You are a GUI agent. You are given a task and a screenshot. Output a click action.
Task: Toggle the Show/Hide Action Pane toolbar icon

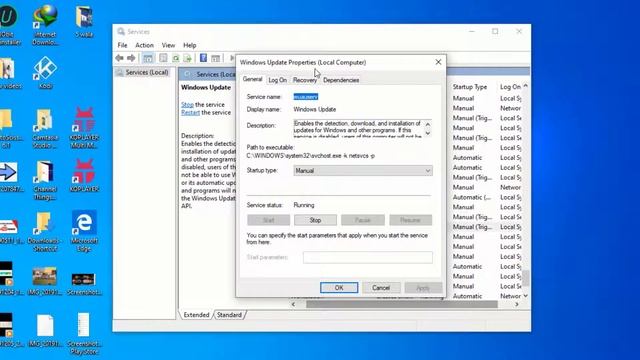click(216, 58)
